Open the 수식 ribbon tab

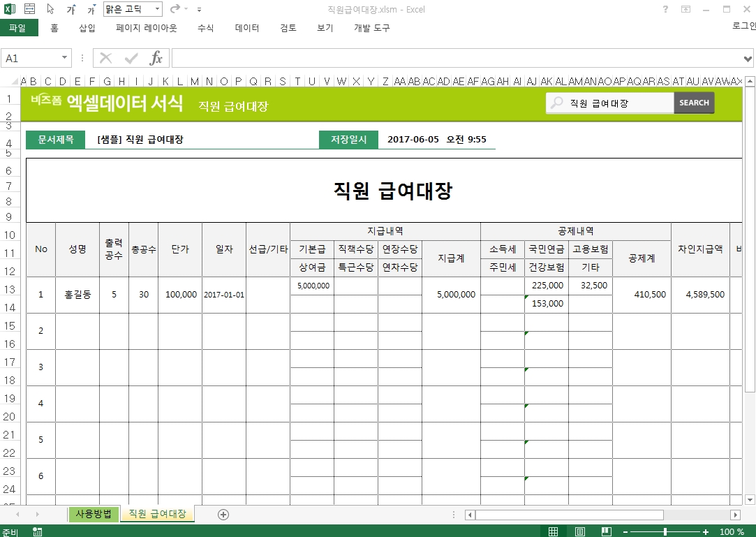coord(205,28)
